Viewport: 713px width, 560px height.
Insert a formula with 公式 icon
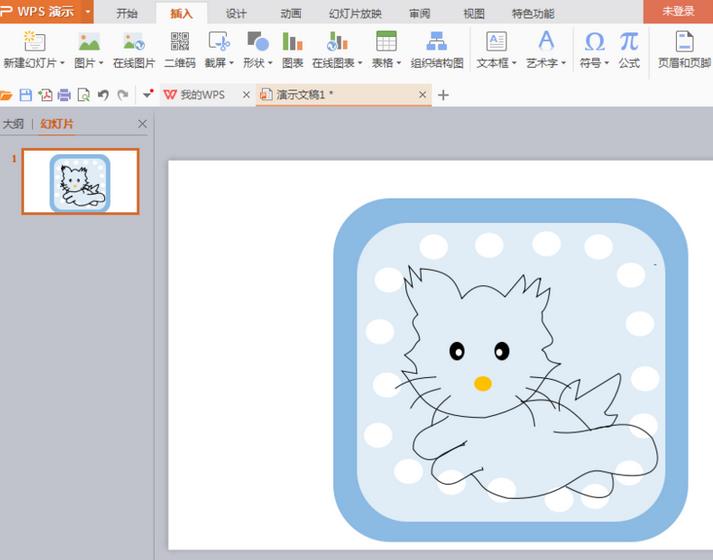(628, 42)
